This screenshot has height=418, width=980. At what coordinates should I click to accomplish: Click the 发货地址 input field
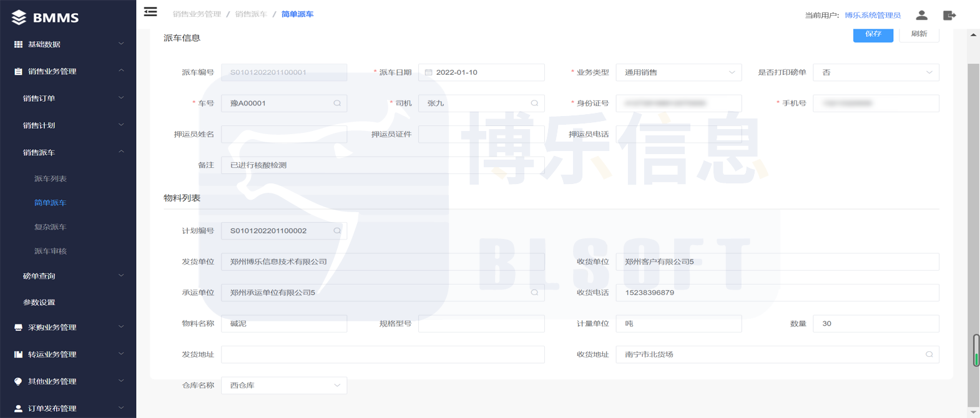(x=383, y=354)
